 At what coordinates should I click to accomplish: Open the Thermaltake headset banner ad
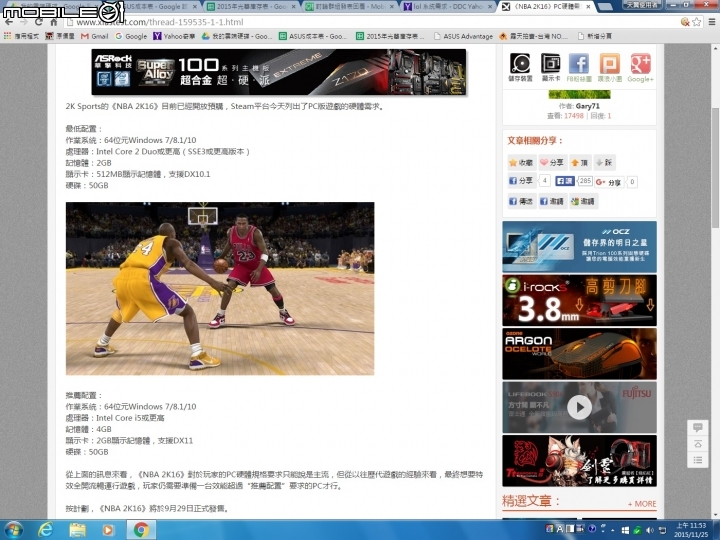(x=579, y=461)
